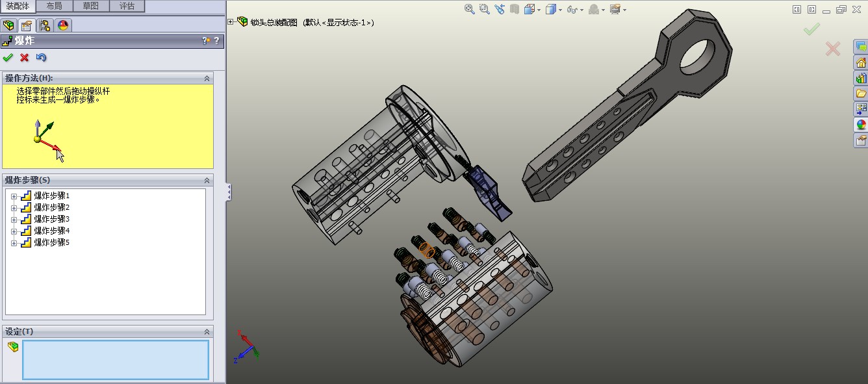Image resolution: width=868 pixels, height=384 pixels.
Task: Cancel the explode with red X
Action: pyautogui.click(x=25, y=58)
